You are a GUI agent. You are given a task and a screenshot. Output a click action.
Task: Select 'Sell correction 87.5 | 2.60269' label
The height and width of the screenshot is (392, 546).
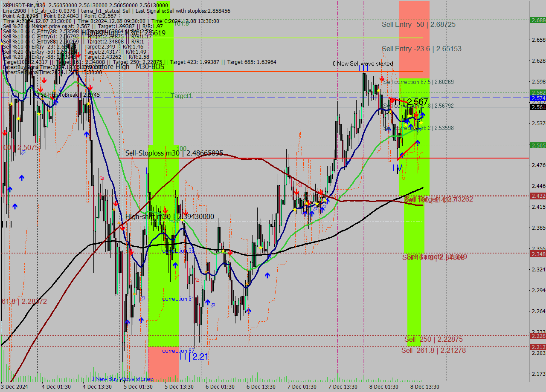[x=418, y=82]
